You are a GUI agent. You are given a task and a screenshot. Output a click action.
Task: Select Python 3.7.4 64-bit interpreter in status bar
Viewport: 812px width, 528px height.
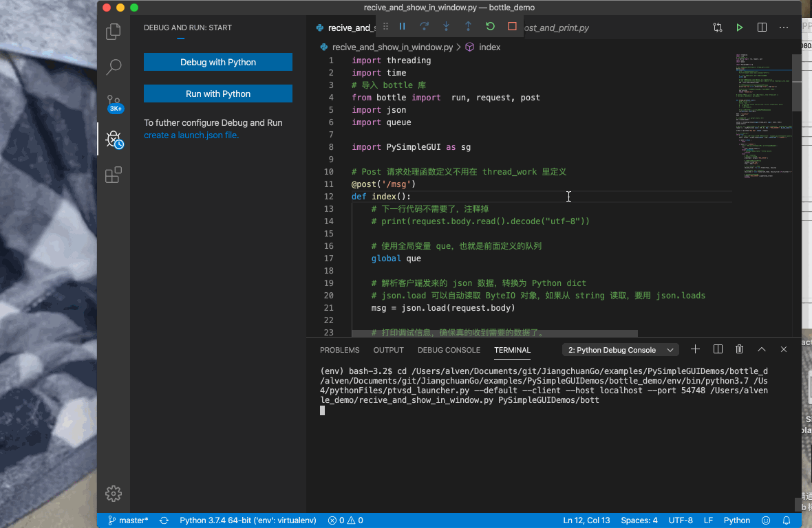click(248, 520)
